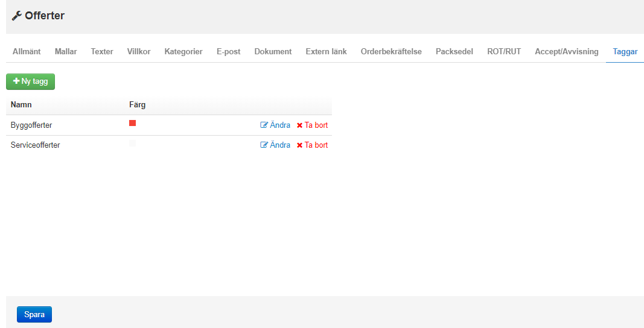
Task: Switch to the Mallar tab
Action: point(66,52)
